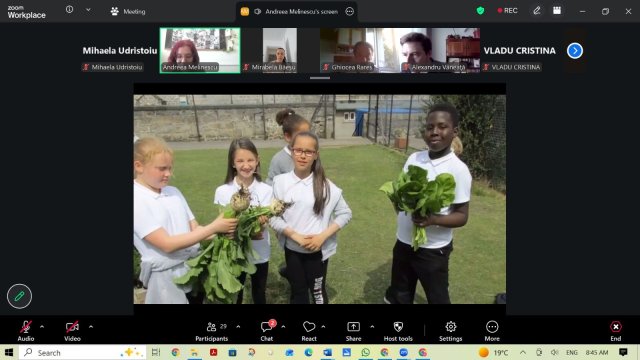This screenshot has width=640, height=360.
Task: Open the yellow app icon beside the share tab
Action: click(x=245, y=11)
